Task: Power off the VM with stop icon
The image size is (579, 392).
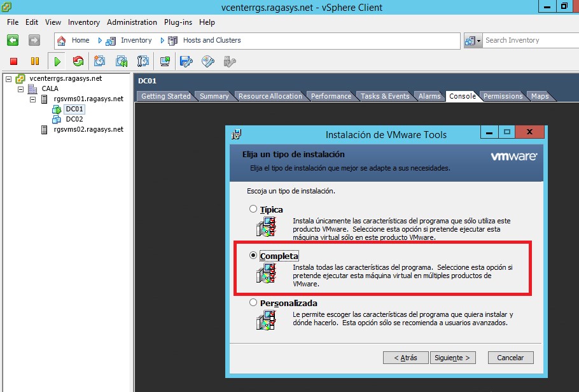Action: [x=13, y=61]
